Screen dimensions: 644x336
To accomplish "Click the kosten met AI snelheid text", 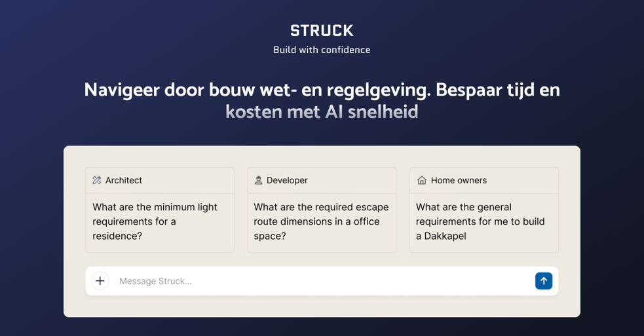I will [322, 112].
